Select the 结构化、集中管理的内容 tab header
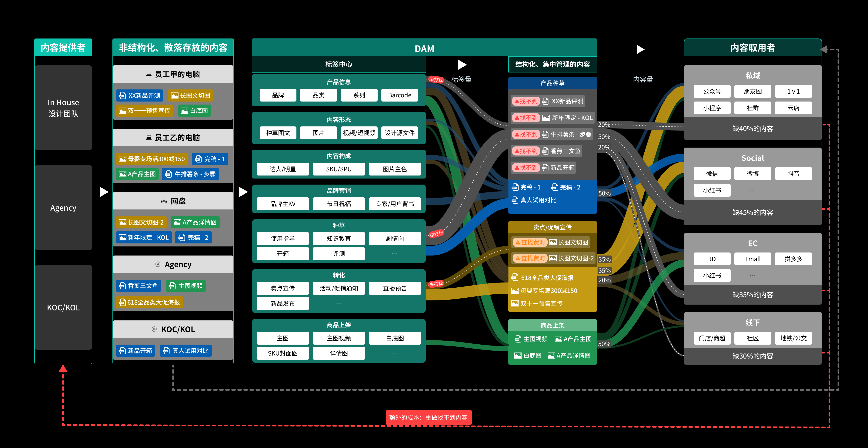This screenshot has height=448, width=868. pyautogui.click(x=552, y=64)
